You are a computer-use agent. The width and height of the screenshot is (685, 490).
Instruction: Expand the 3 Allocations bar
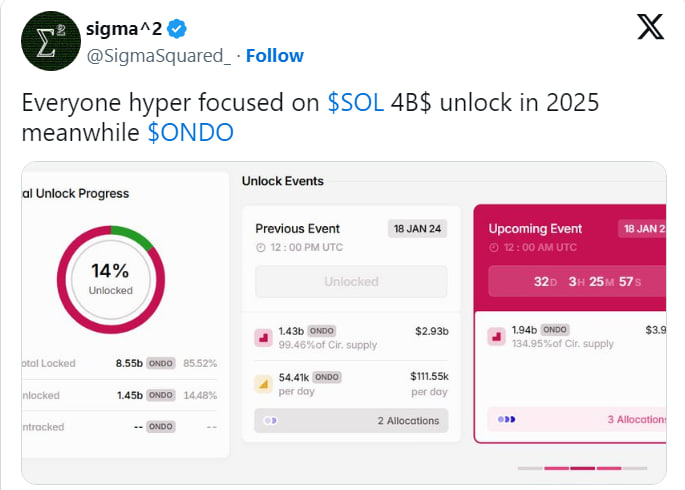point(575,420)
